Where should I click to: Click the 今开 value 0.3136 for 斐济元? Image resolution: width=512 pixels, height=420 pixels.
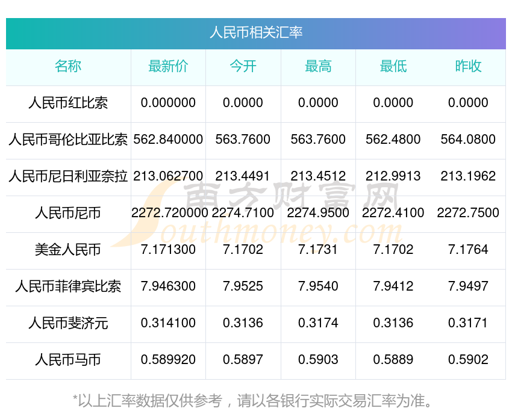pos(243,323)
